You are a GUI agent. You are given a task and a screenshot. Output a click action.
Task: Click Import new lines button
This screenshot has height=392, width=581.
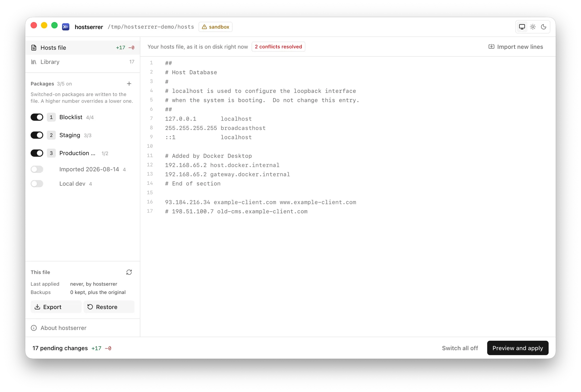516,47
